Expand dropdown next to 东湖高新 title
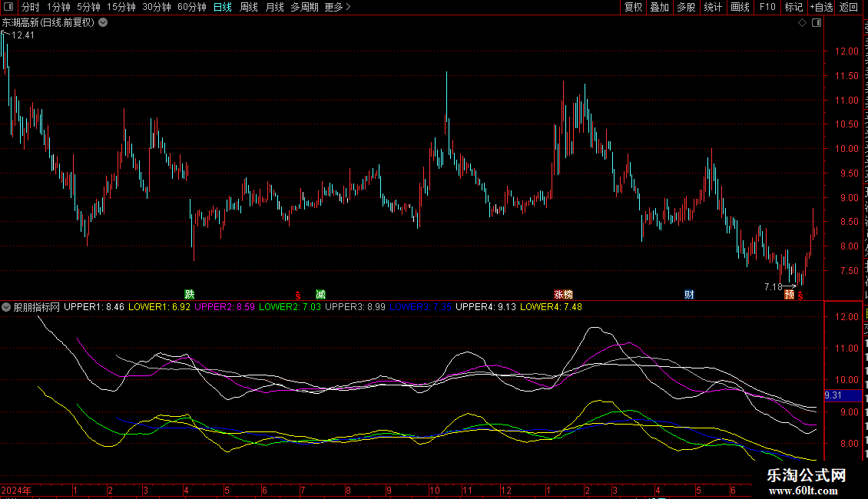The image size is (868, 499). 103,23
